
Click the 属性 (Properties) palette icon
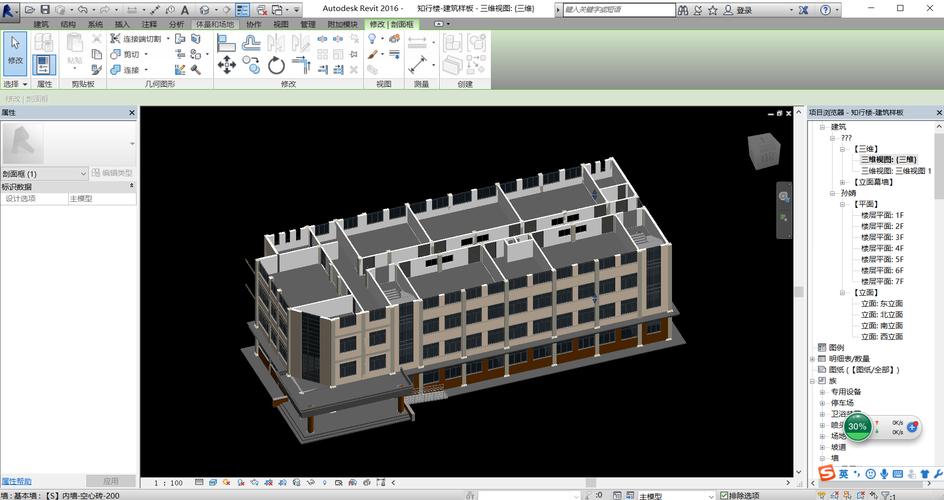click(43, 66)
